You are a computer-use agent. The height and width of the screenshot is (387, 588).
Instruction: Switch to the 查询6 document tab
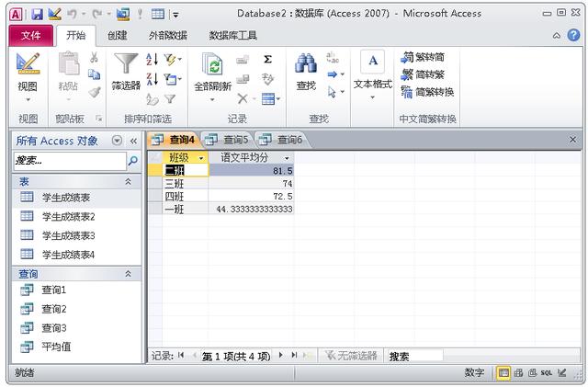[281, 140]
